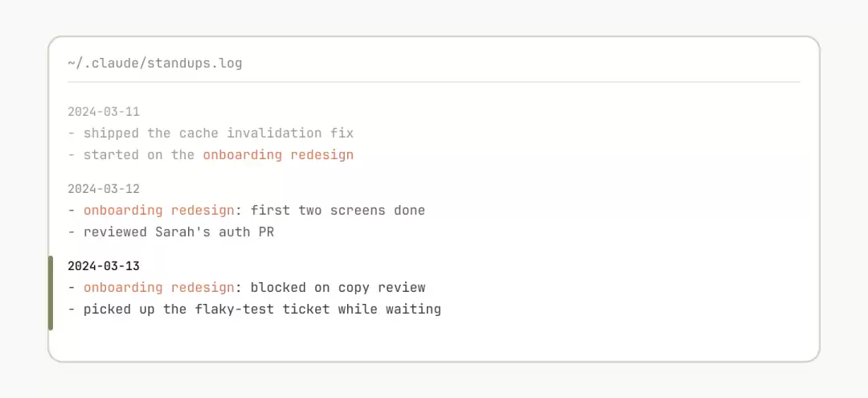Screen dimensions: 868x398
Task: Click the bullet dash before 'reviewed'
Action: tap(72, 232)
